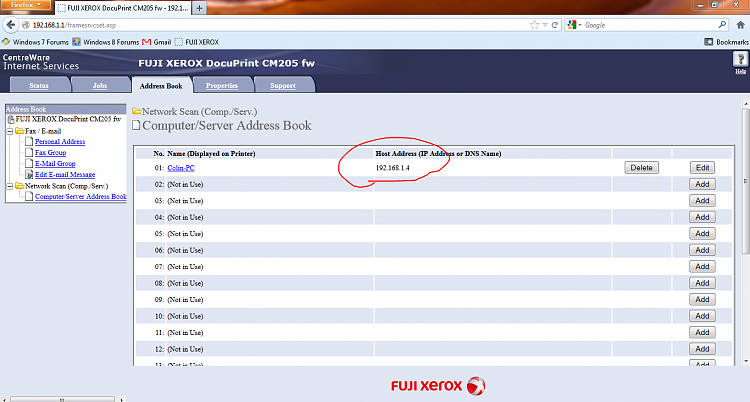Open the Edit E-mail Message link
This screenshot has height=402, width=750.
[65, 175]
